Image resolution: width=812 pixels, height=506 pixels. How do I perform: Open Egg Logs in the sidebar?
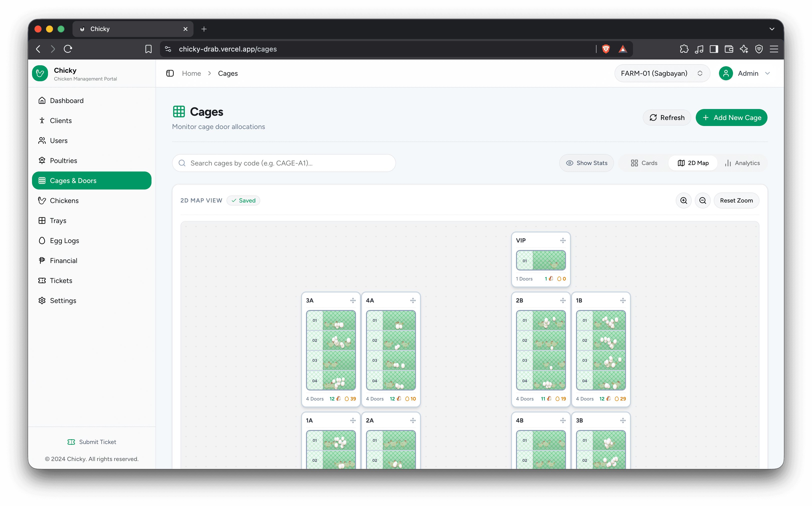click(x=92, y=240)
